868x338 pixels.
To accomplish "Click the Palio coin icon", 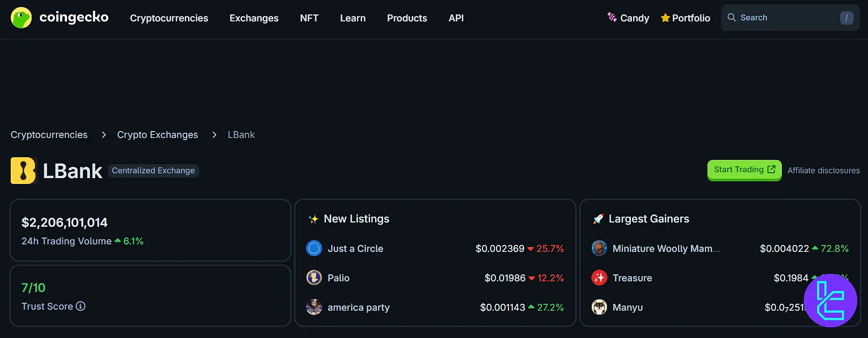I will [x=314, y=278].
